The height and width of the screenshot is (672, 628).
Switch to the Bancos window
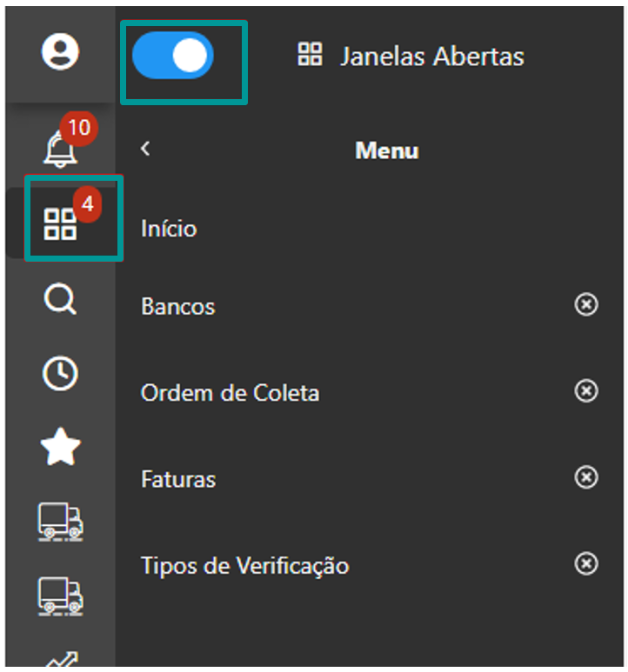(x=177, y=307)
